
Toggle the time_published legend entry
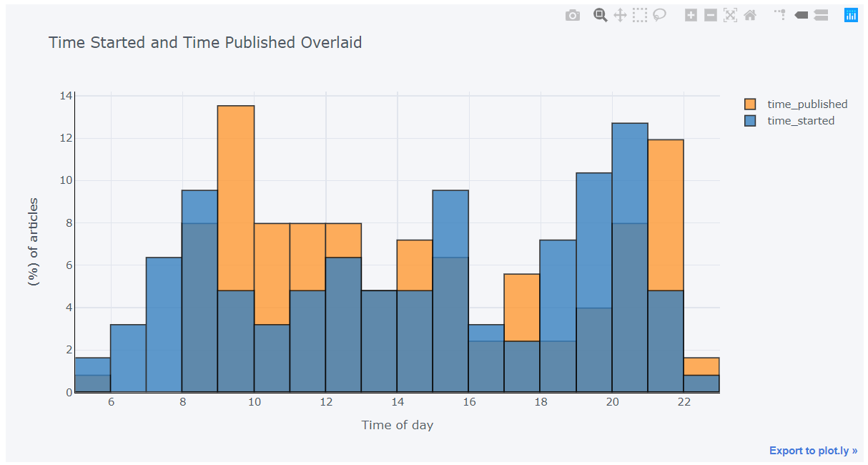tap(796, 104)
